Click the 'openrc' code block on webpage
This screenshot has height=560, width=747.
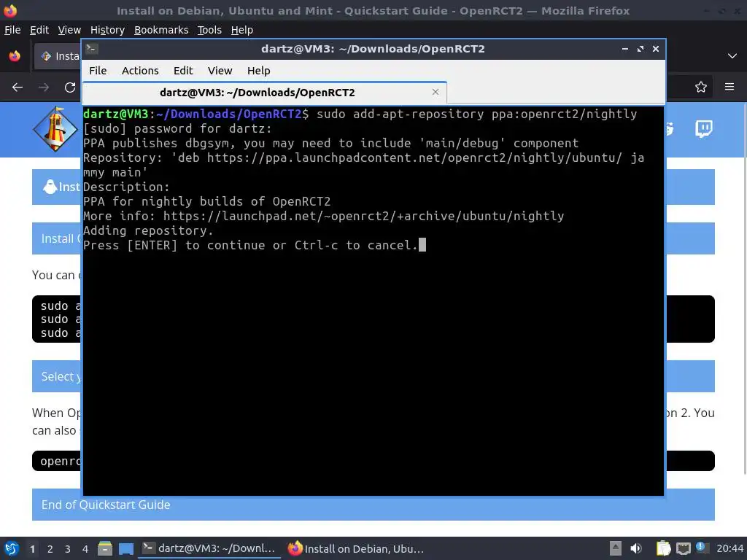tap(56, 461)
